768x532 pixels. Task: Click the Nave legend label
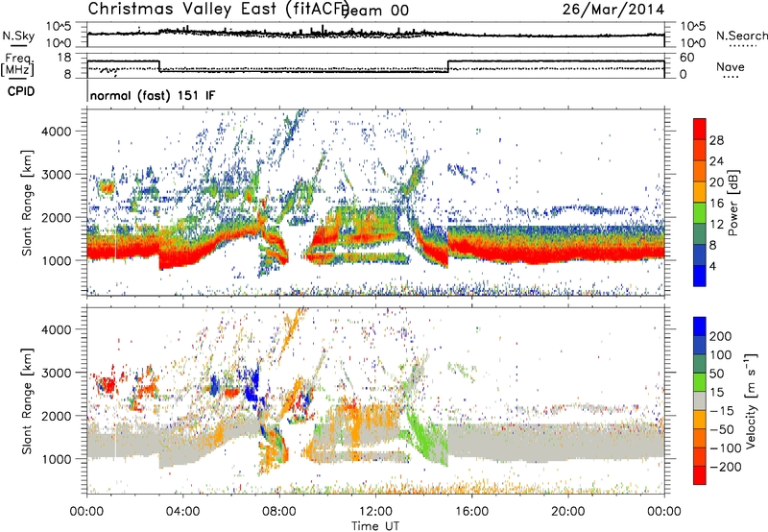click(x=731, y=66)
